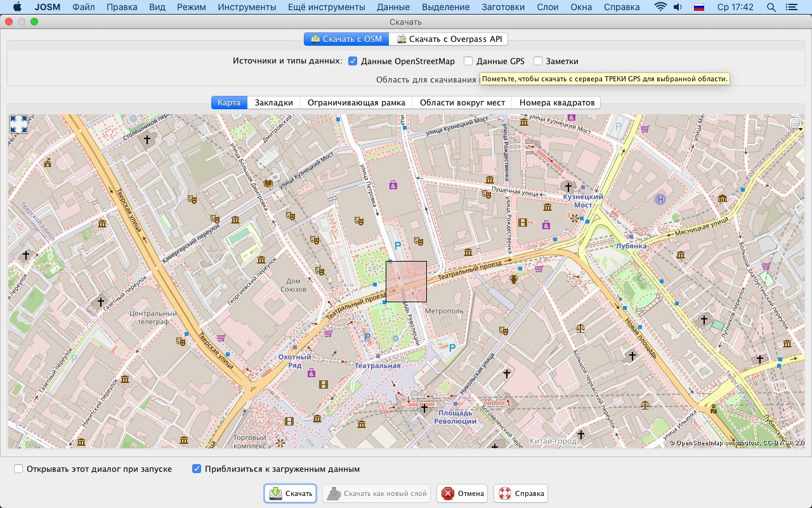Toggle the map full-screen arrows icon
Image resolution: width=812 pixels, height=508 pixels.
(x=19, y=124)
